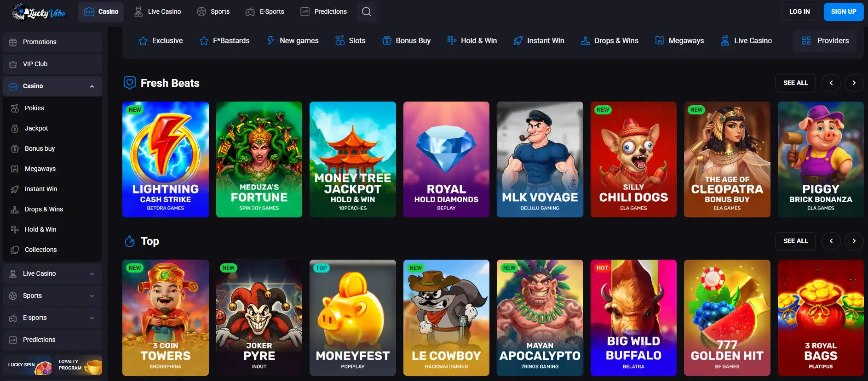This screenshot has height=381, width=868.
Task: Click the Promotions gift icon in sidebar
Action: pos(13,42)
